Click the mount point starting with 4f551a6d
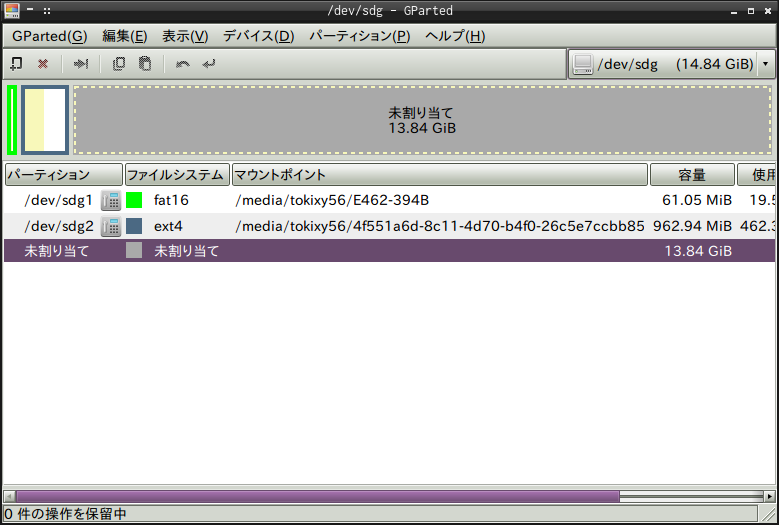The width and height of the screenshot is (779, 525). tap(440, 226)
